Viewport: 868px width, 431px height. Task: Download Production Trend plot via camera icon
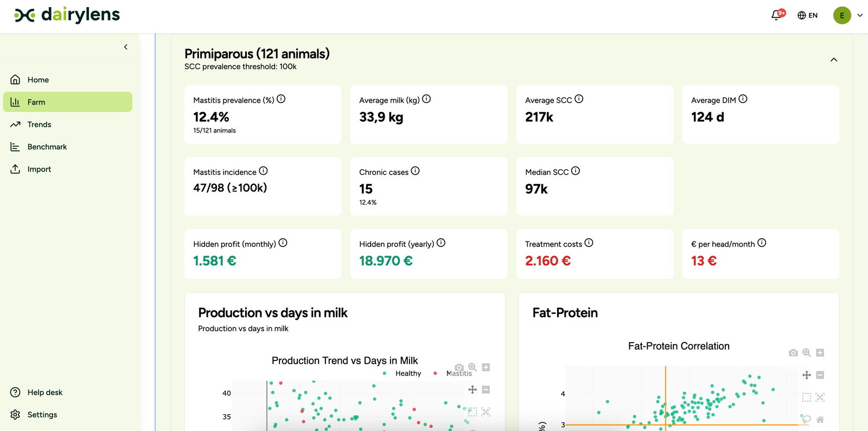point(459,367)
